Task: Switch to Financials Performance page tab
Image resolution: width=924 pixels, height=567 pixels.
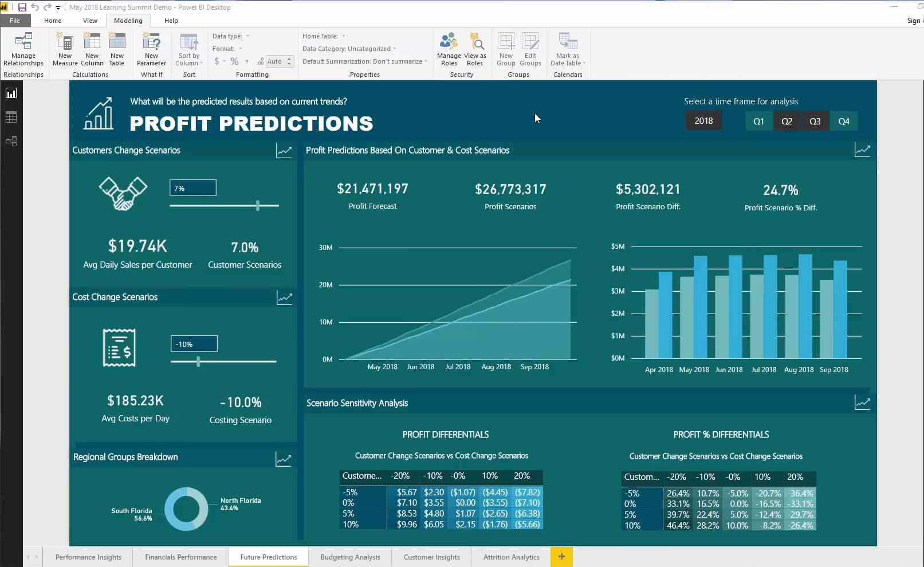Action: click(x=181, y=557)
